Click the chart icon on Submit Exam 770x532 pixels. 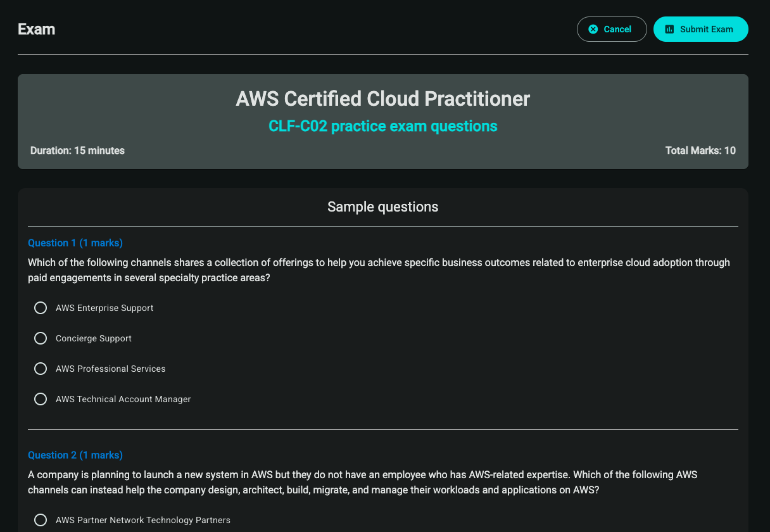(669, 29)
